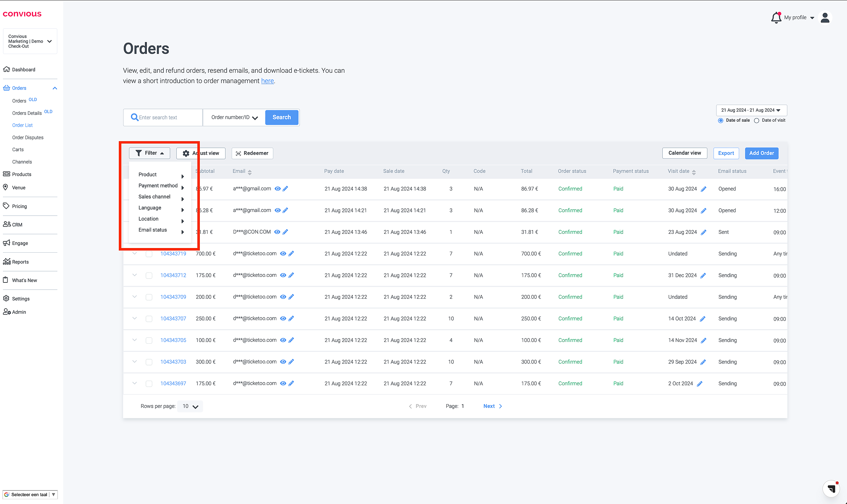Tick the checkbox for order 104343697
Image resolution: width=847 pixels, height=504 pixels.
(149, 383)
